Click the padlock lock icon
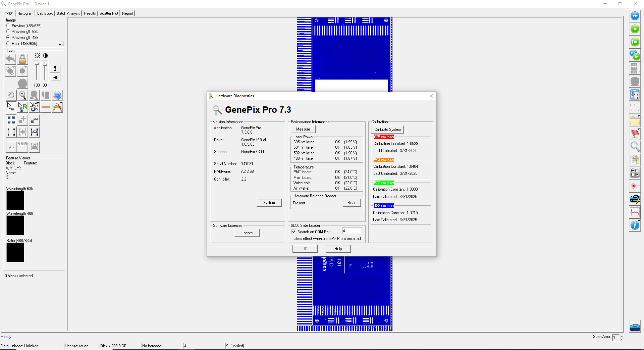This screenshot has height=350, width=644. pyautogui.click(x=22, y=59)
